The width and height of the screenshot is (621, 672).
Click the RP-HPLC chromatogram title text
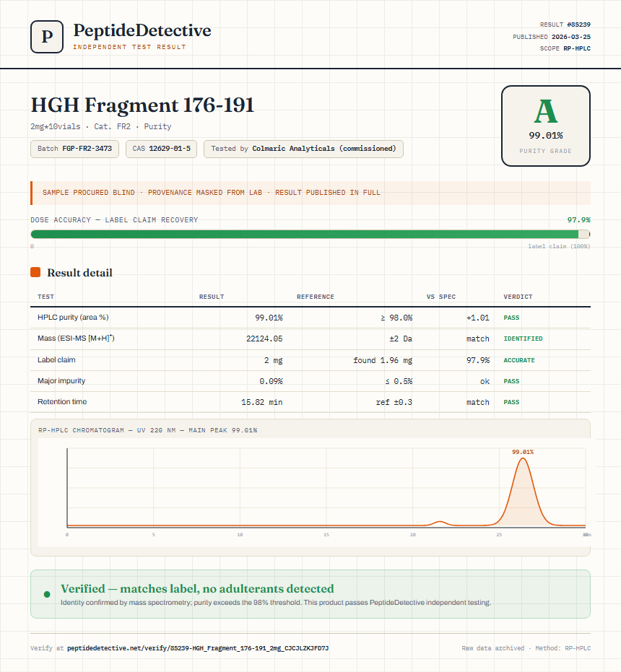pyautogui.click(x=147, y=430)
